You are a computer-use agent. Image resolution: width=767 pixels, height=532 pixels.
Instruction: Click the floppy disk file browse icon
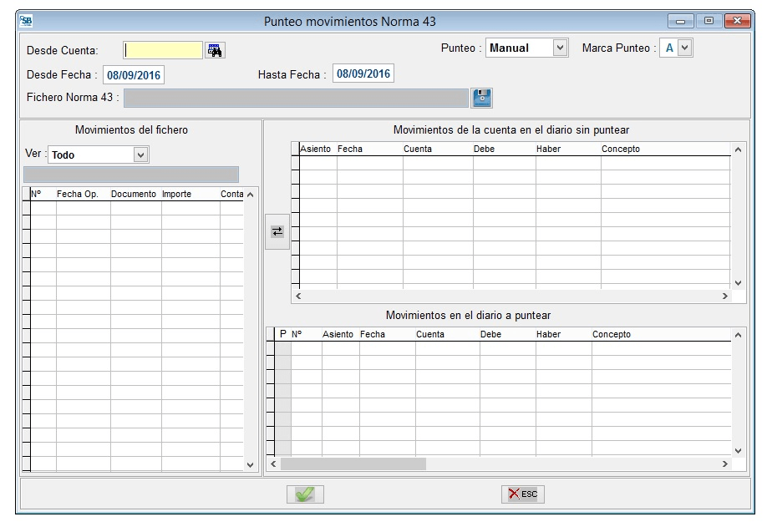click(482, 98)
